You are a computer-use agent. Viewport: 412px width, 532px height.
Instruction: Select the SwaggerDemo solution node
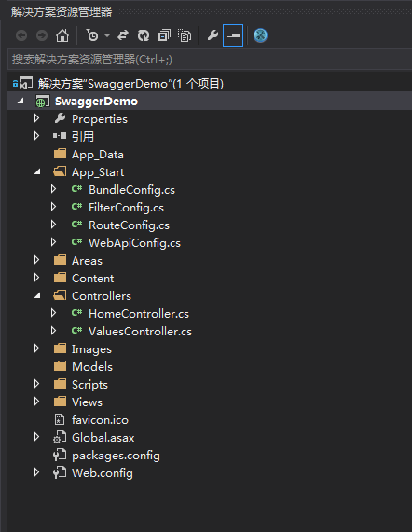point(130,84)
